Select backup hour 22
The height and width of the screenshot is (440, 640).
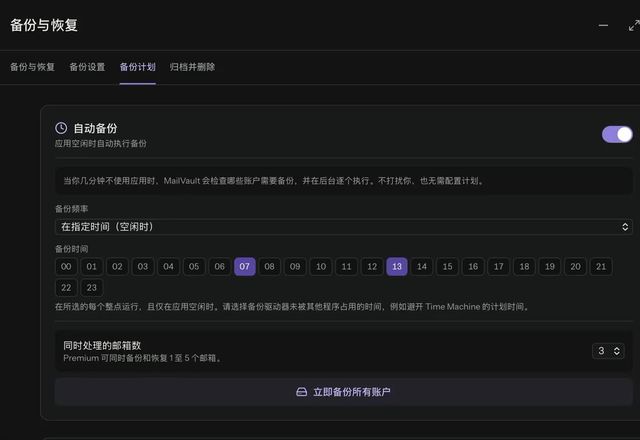pyautogui.click(x=66, y=288)
